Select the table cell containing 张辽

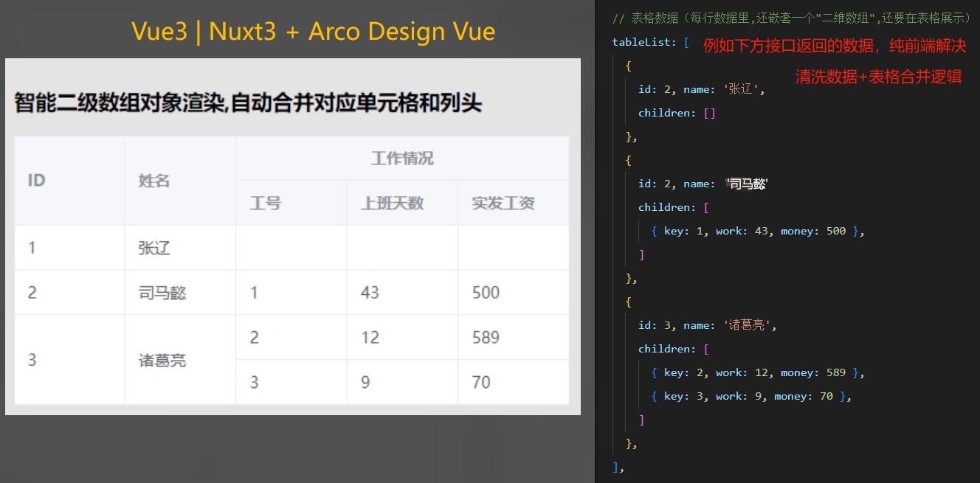pos(156,247)
